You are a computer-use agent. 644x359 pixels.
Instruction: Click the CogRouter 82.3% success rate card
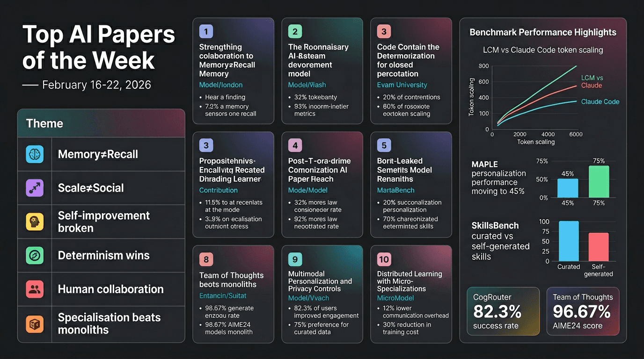(503, 311)
